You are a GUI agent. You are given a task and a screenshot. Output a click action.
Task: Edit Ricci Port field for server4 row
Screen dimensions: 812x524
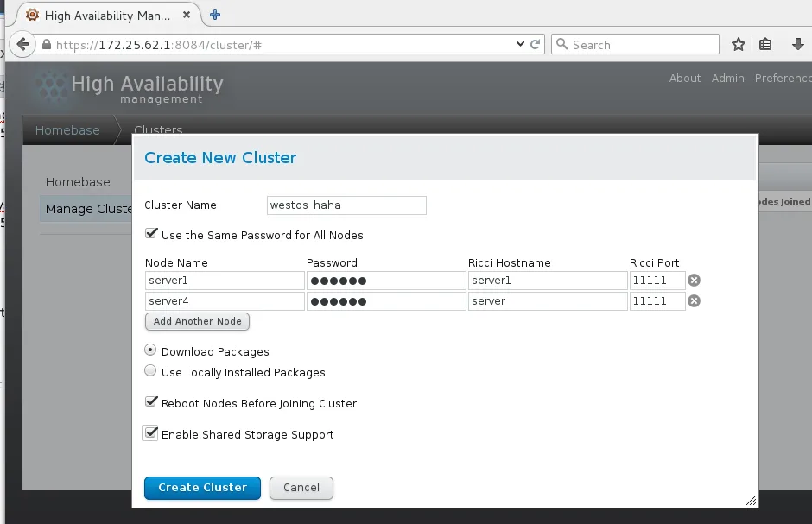tap(657, 301)
